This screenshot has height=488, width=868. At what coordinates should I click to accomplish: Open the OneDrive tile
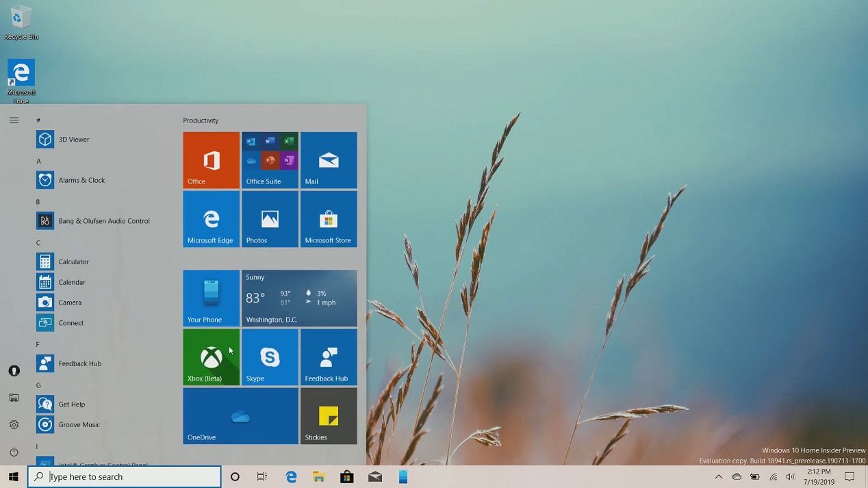241,416
